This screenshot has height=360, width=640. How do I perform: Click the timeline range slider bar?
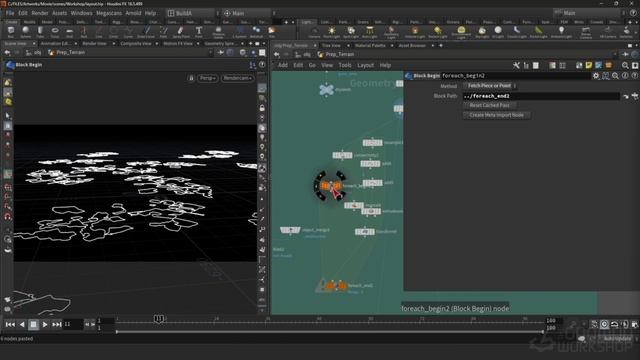pos(330,332)
